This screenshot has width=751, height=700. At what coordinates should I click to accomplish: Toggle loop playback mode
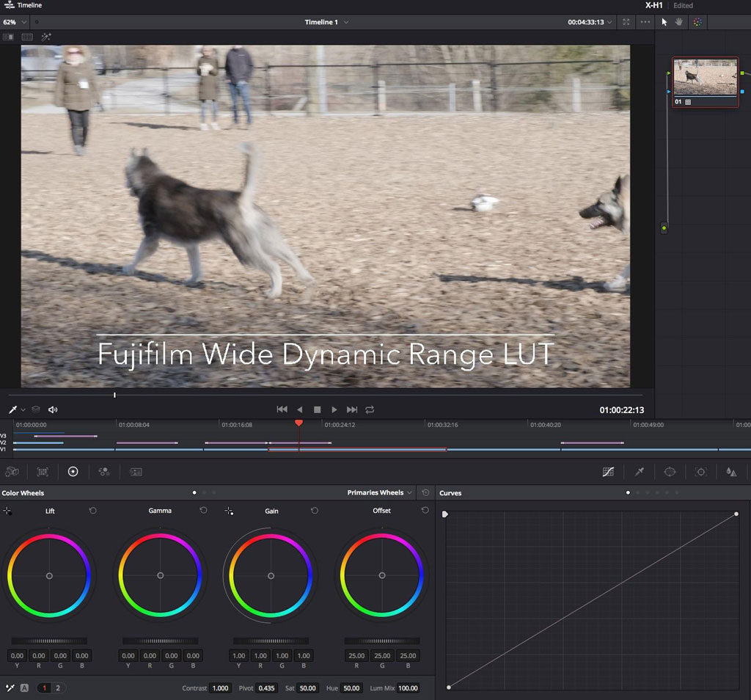[369, 409]
